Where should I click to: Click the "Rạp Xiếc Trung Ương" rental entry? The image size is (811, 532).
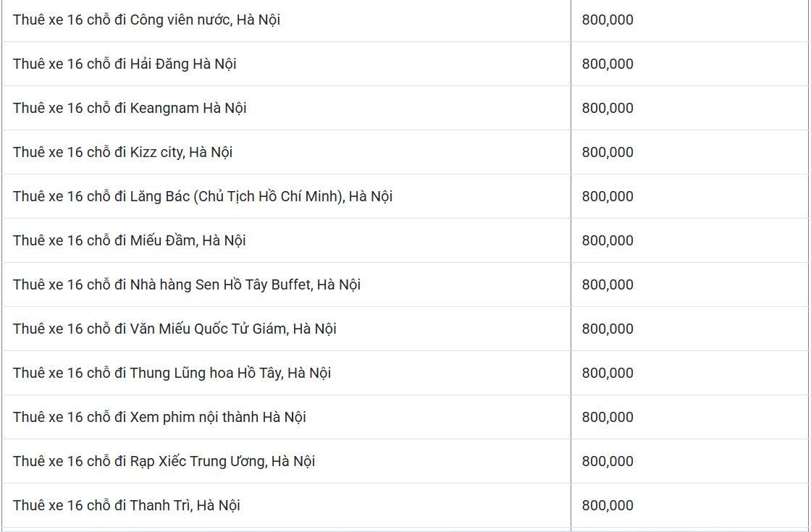(x=164, y=461)
